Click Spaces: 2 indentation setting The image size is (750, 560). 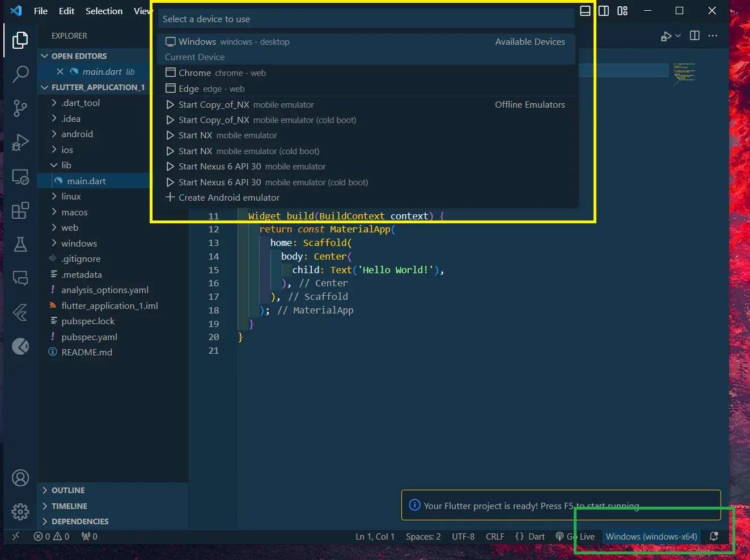(423, 536)
